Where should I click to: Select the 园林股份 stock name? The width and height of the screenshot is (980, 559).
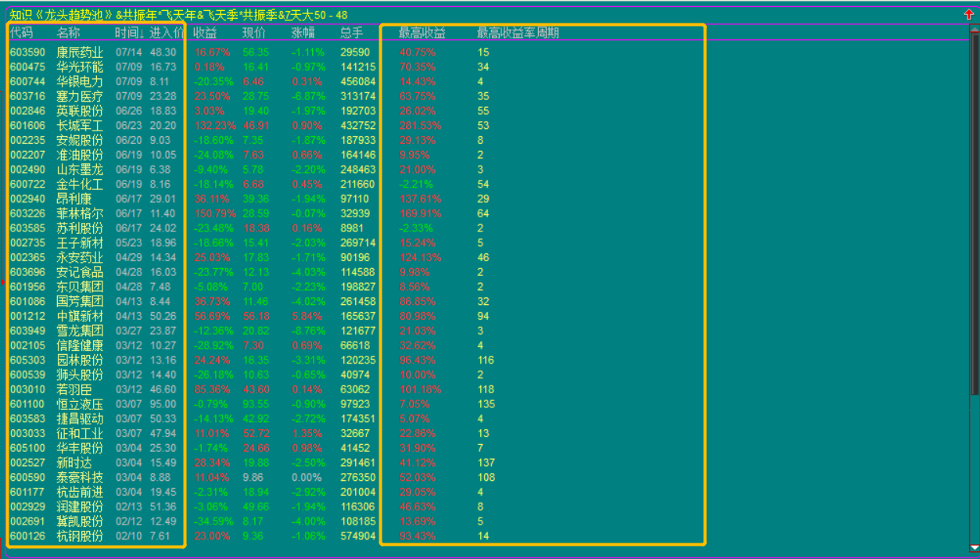[80, 360]
